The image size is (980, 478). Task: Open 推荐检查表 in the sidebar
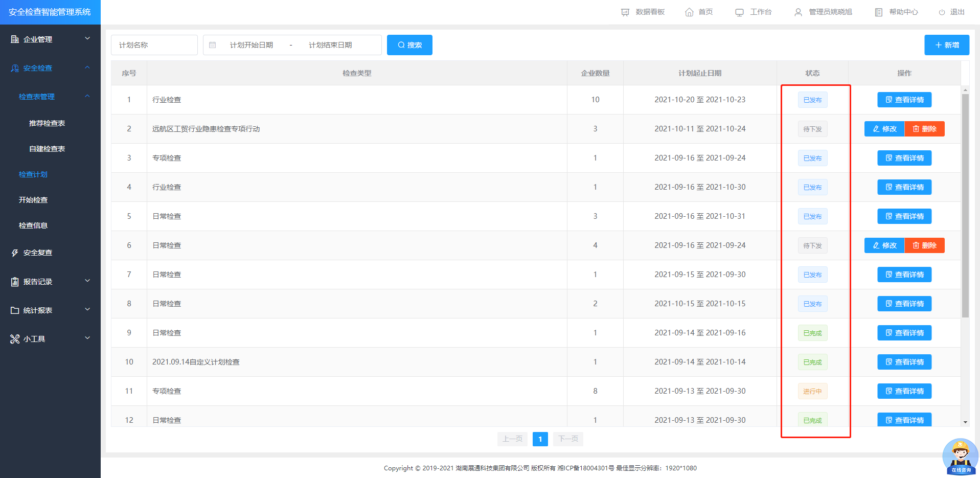pyautogui.click(x=47, y=123)
